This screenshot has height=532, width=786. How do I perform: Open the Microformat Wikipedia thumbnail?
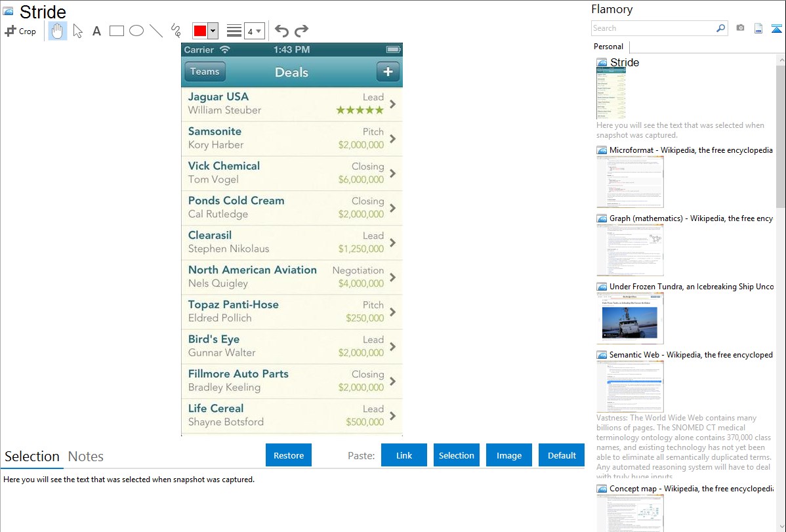click(x=630, y=182)
